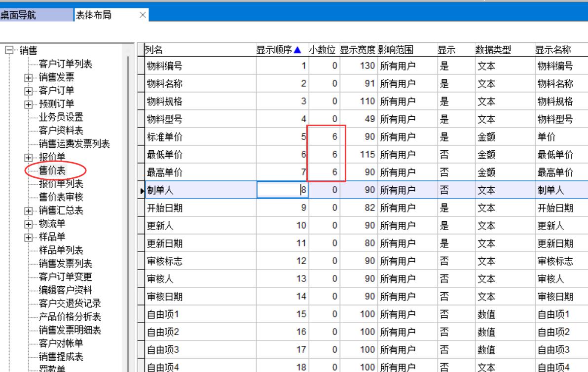Open 售价表 in the sidebar tree
This screenshot has width=588, height=372.
tap(52, 171)
